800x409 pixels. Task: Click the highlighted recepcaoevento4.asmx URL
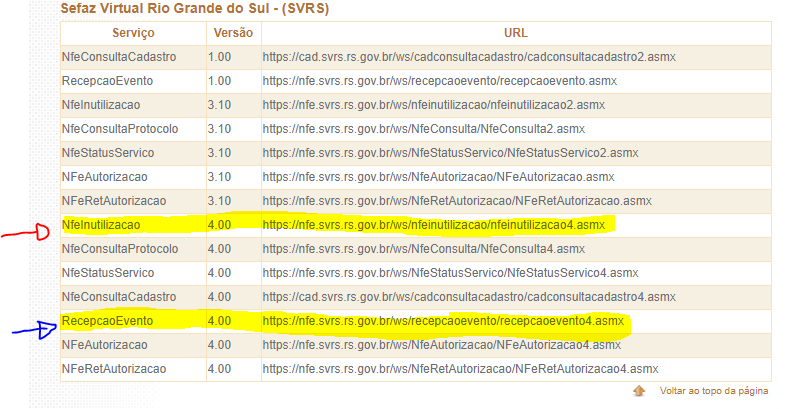coord(443,321)
